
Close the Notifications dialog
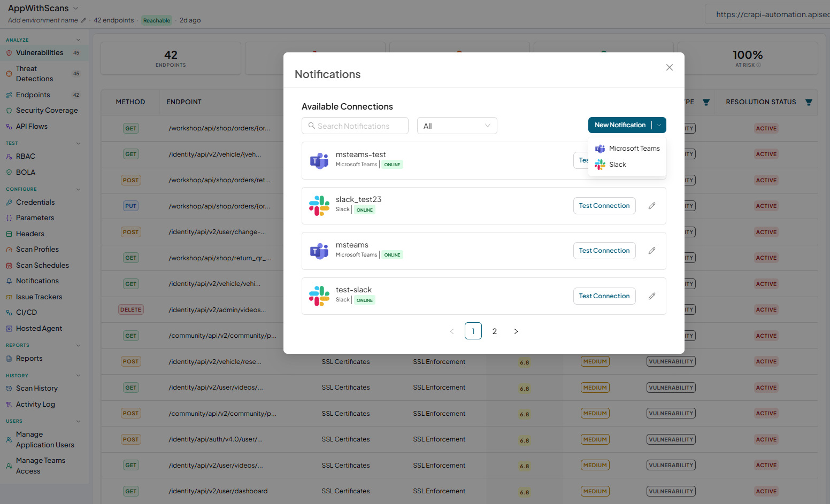(x=670, y=67)
